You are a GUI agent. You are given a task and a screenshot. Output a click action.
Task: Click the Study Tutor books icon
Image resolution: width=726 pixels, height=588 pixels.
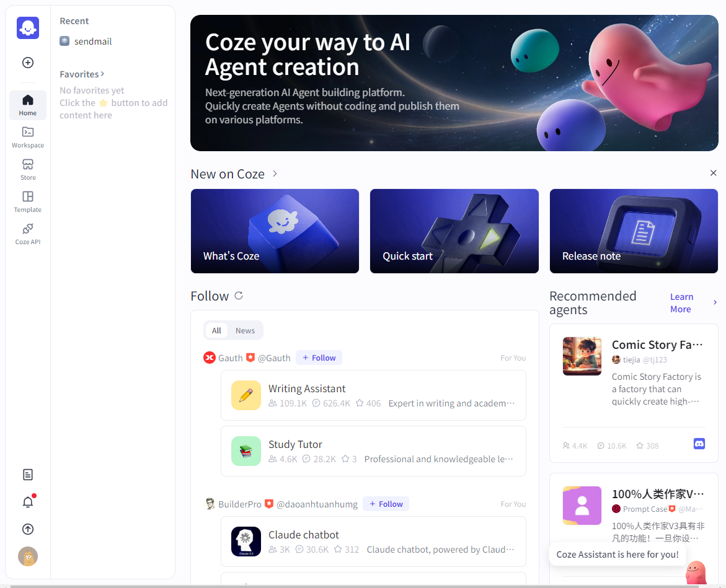(246, 451)
